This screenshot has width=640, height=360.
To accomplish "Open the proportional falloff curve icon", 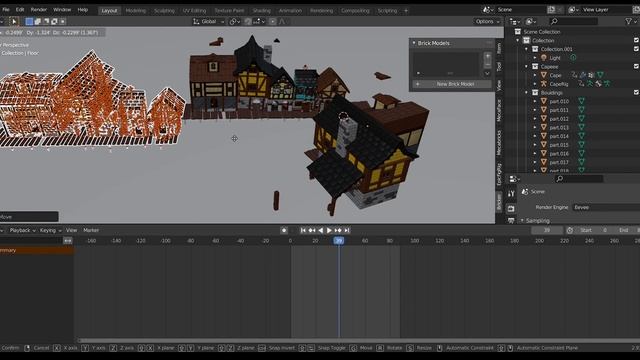I will [282, 21].
